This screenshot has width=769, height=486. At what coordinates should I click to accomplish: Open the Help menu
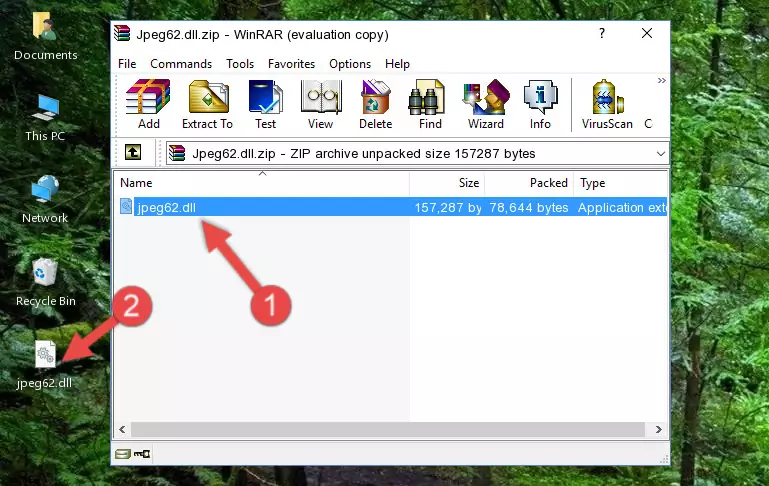point(397,64)
